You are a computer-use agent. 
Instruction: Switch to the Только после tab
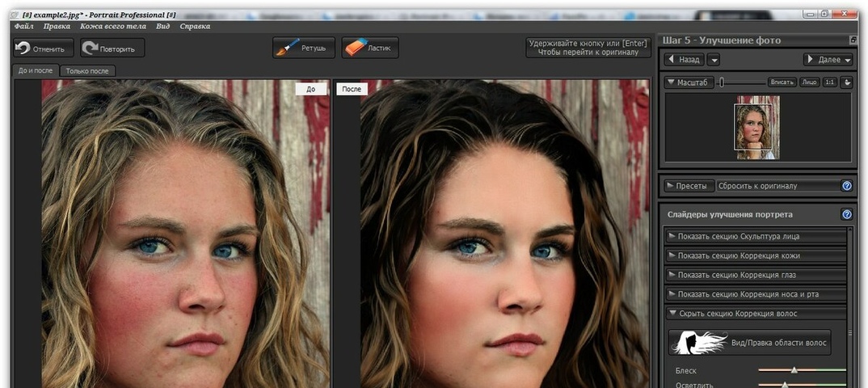(x=88, y=71)
